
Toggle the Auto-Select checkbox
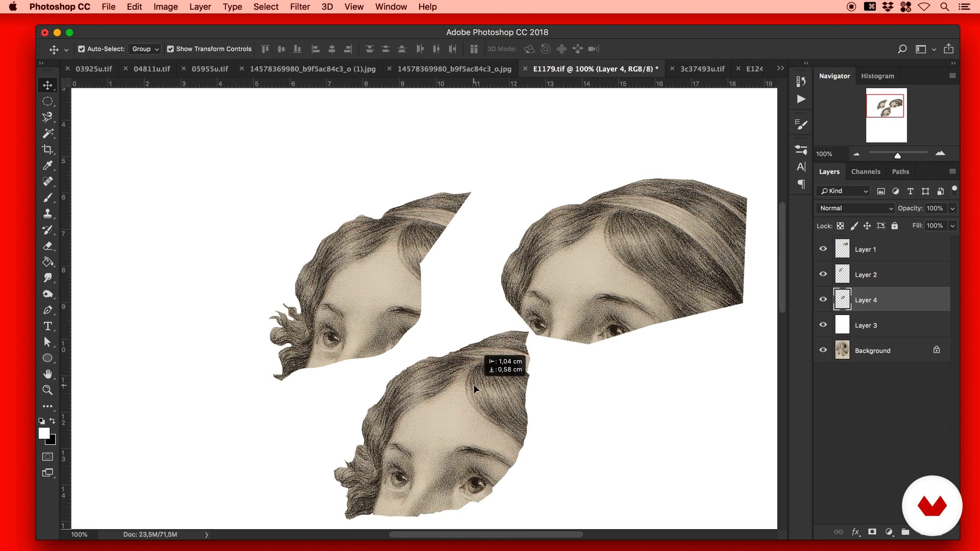(x=81, y=49)
